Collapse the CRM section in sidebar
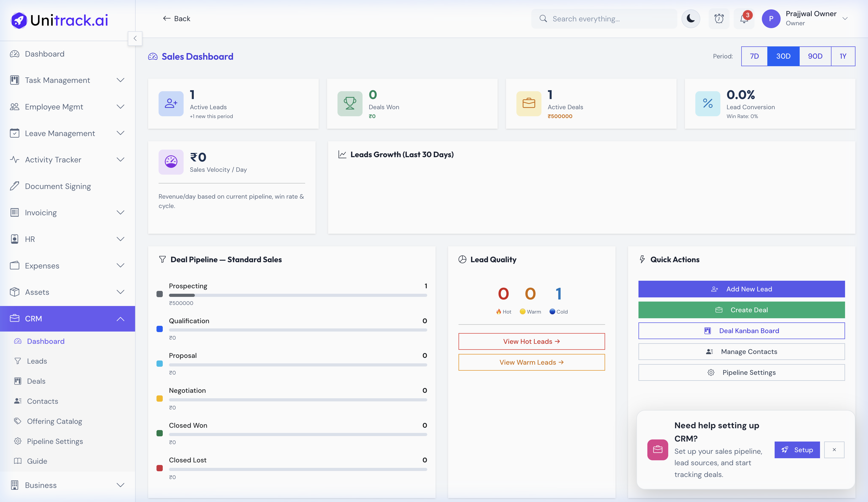Viewport: 868px width, 502px height. (x=120, y=319)
